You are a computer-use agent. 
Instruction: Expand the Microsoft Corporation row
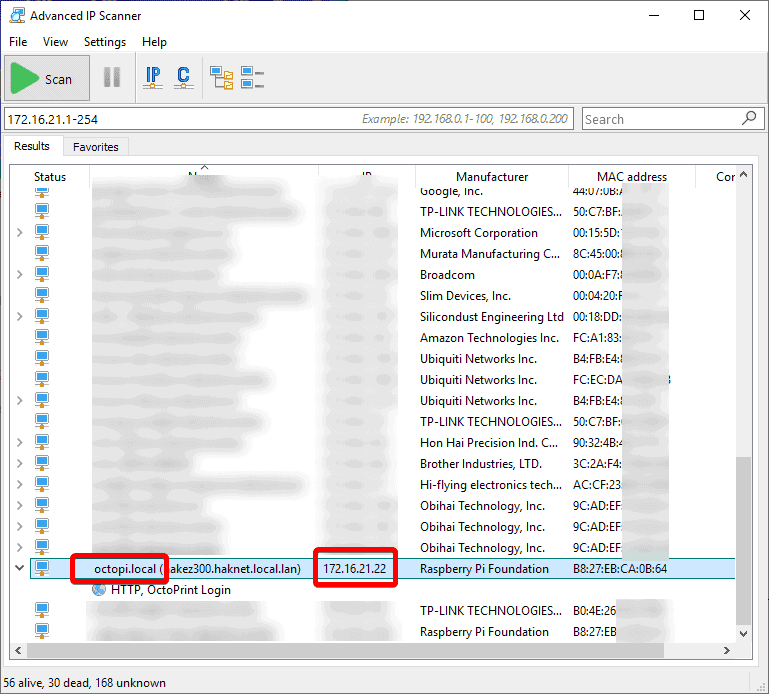coord(20,232)
